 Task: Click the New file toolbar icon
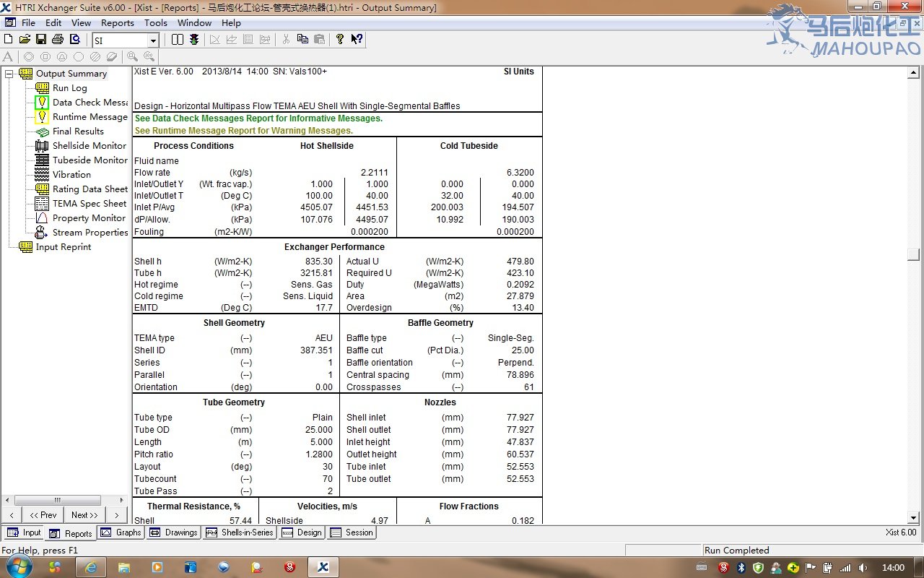tap(9, 39)
